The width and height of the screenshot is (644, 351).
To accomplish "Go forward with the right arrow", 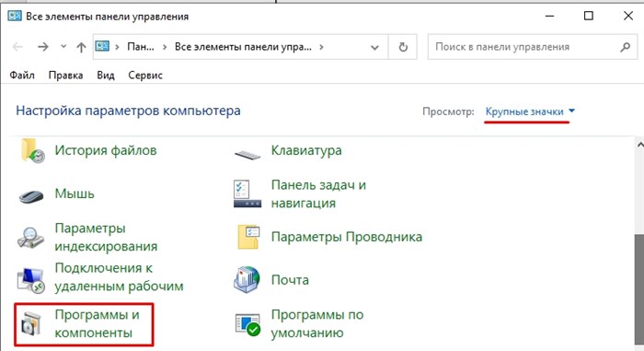I will point(42,47).
